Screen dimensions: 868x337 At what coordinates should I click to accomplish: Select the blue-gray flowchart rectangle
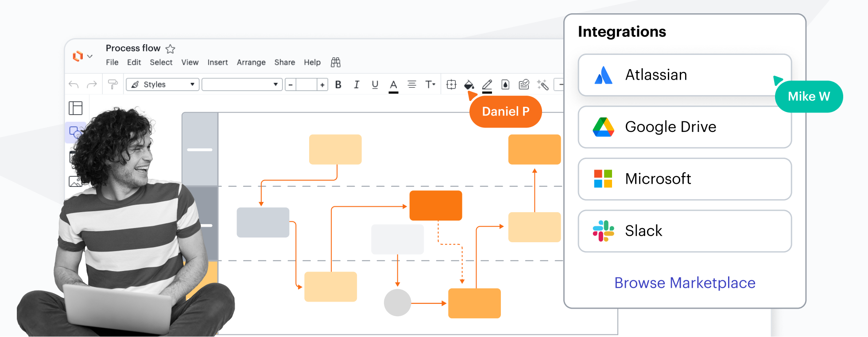coord(263,222)
